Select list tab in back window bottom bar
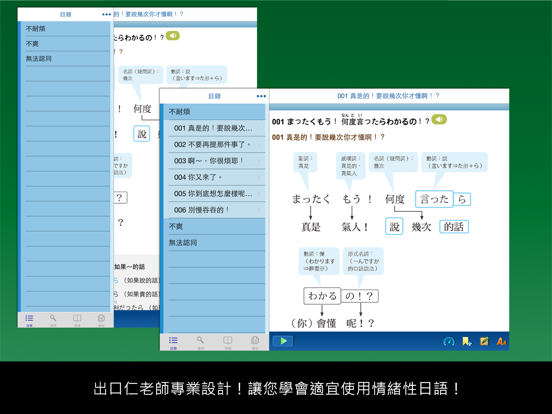552x414 pixels. tap(29, 320)
